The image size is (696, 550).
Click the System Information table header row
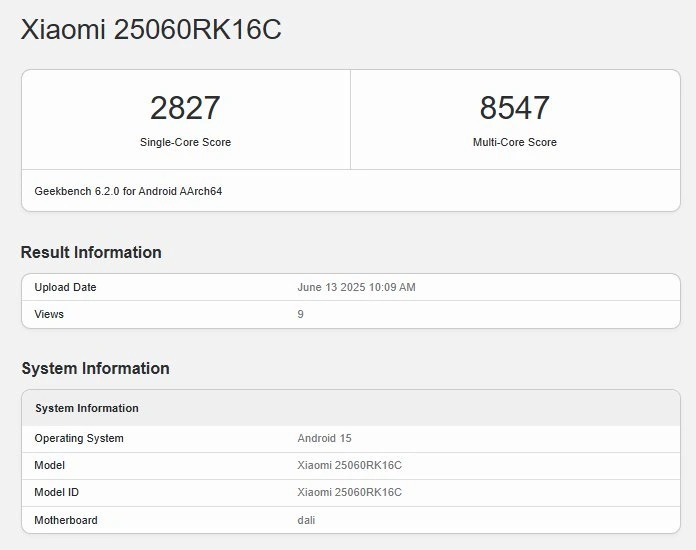coord(351,408)
